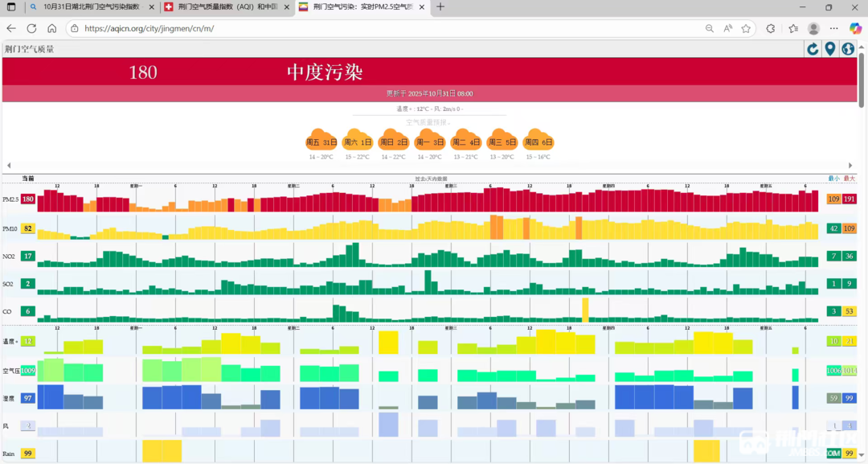Click the address bar URL field
Viewport: 868px width, 464px height.
click(x=386, y=28)
